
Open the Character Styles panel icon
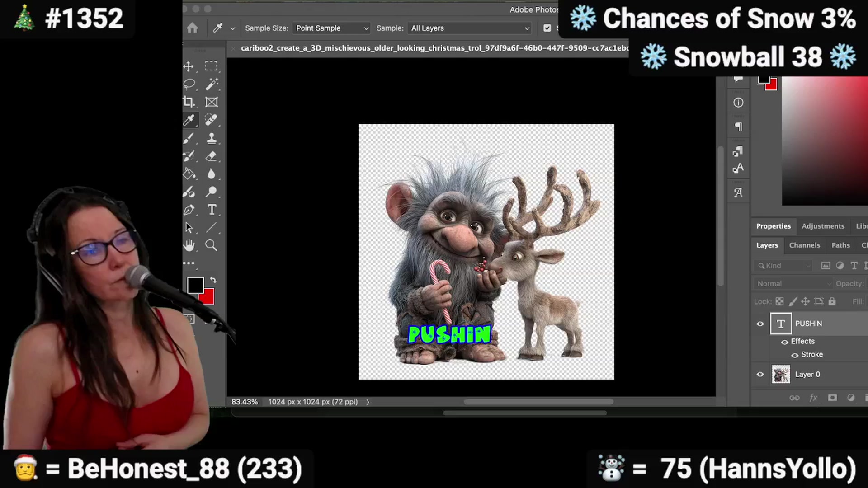click(x=738, y=169)
